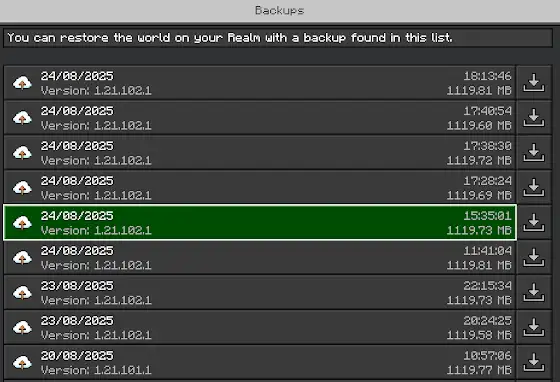Download the 20:24:25 backup from 23/08

point(534,327)
